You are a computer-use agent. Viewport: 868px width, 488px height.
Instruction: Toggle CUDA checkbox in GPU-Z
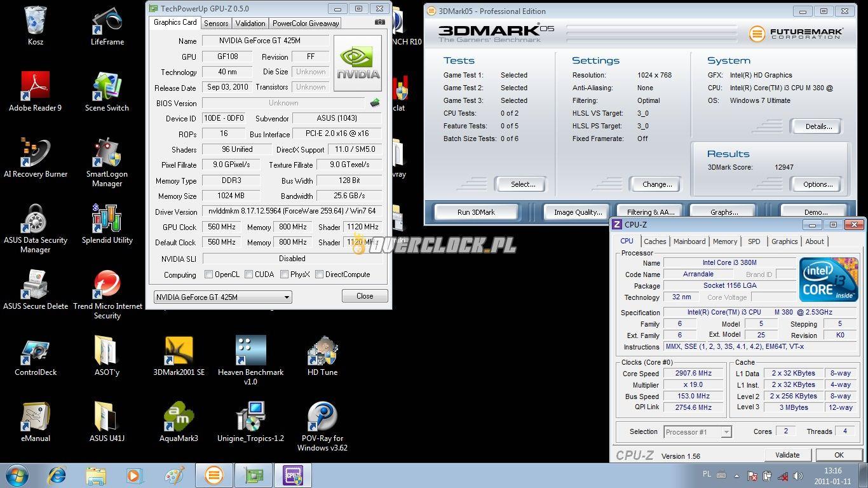tap(249, 274)
